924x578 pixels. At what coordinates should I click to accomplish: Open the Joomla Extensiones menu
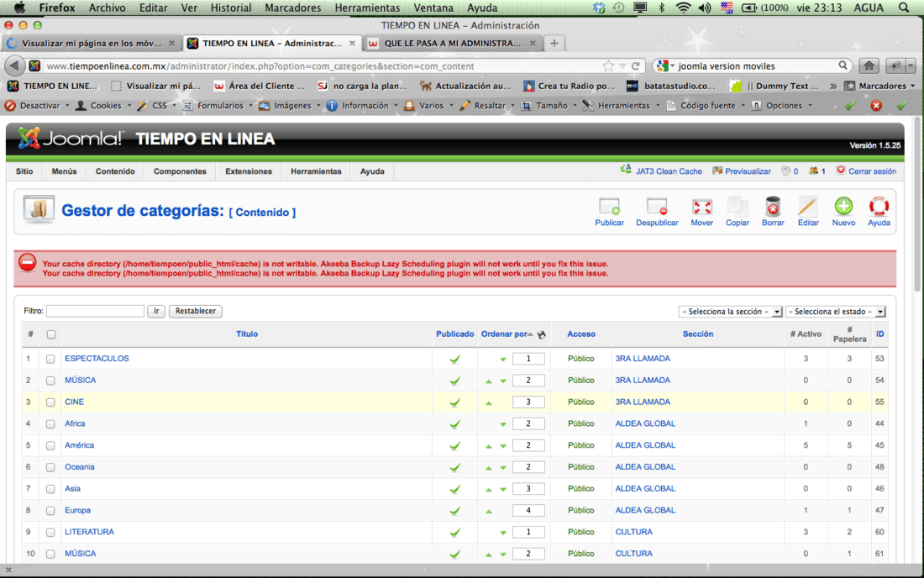point(249,171)
